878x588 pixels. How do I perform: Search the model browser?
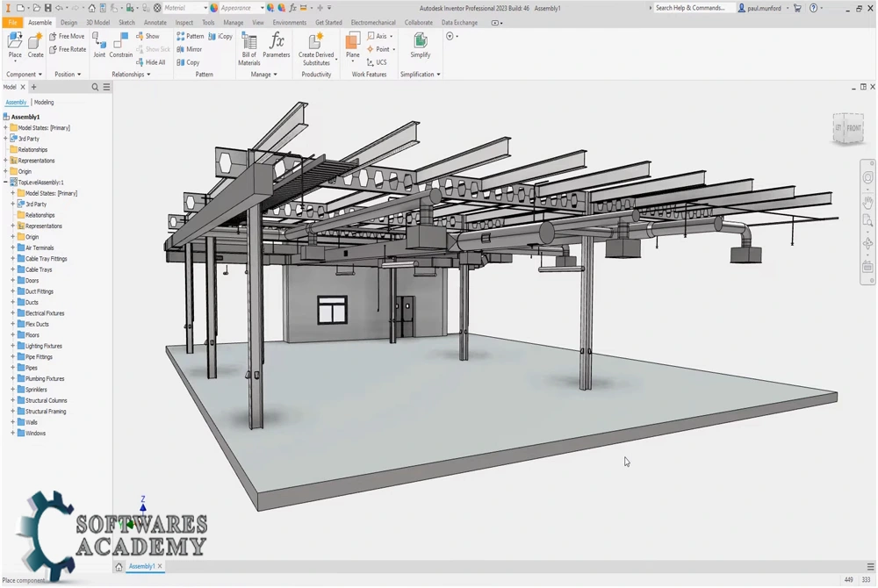(95, 87)
